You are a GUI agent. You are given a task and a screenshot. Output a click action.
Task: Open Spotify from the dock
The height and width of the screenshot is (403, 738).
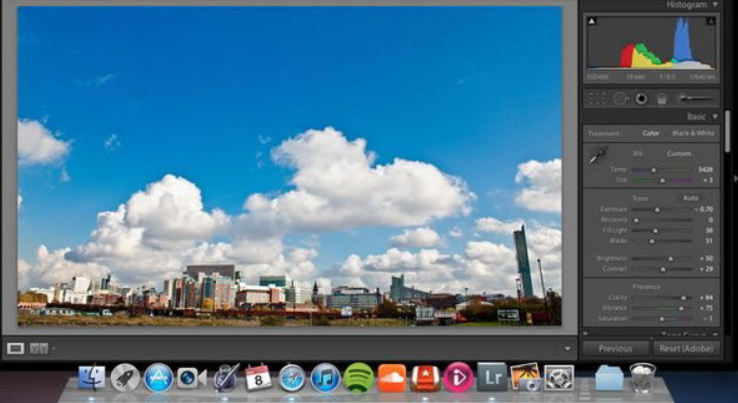tap(358, 378)
